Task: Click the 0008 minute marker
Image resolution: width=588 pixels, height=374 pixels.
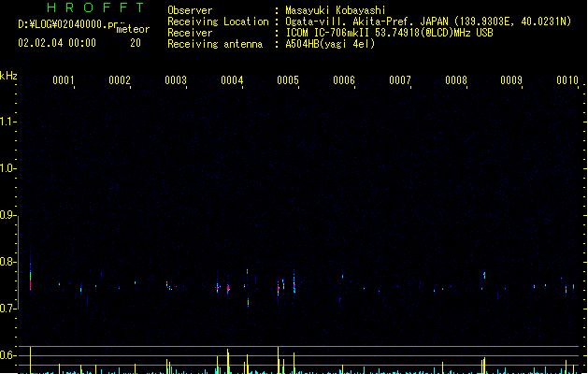Action: [456, 80]
